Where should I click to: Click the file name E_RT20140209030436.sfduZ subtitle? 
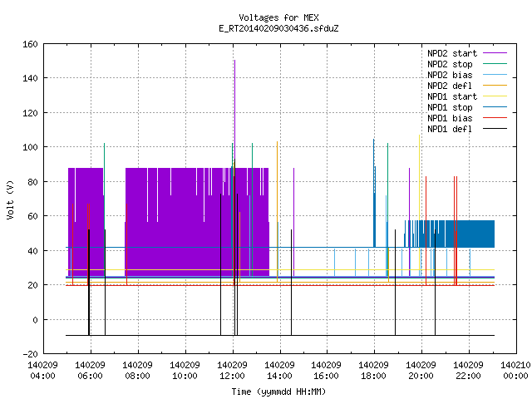click(278, 28)
